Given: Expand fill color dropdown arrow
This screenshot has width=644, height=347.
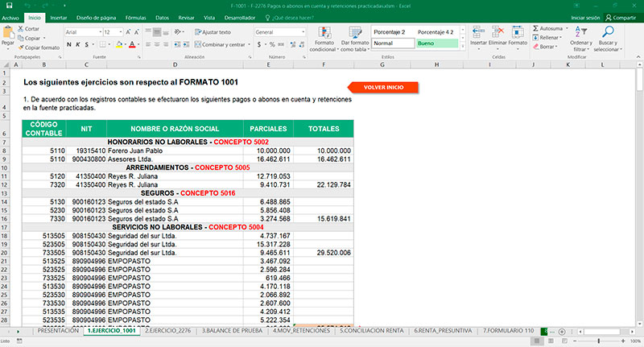Looking at the screenshot, I should click(x=125, y=44).
